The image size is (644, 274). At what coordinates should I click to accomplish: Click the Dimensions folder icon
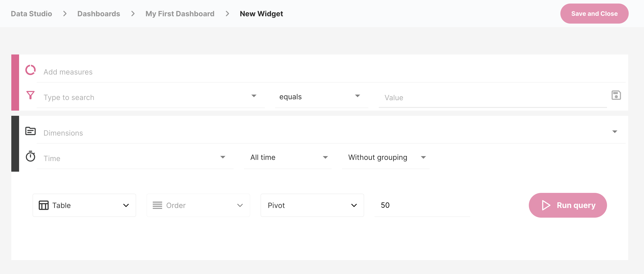[x=30, y=131]
